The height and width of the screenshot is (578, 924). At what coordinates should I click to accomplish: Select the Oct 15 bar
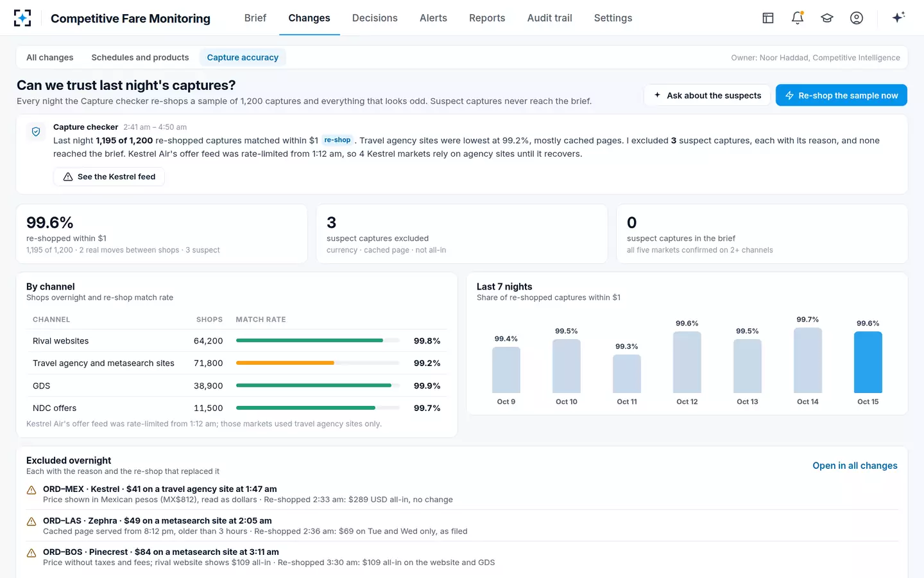(x=868, y=362)
